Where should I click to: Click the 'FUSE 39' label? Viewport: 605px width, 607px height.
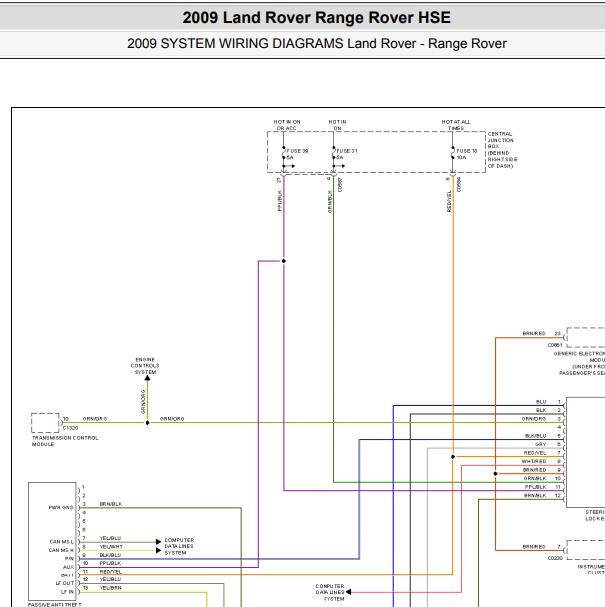pyautogui.click(x=297, y=151)
